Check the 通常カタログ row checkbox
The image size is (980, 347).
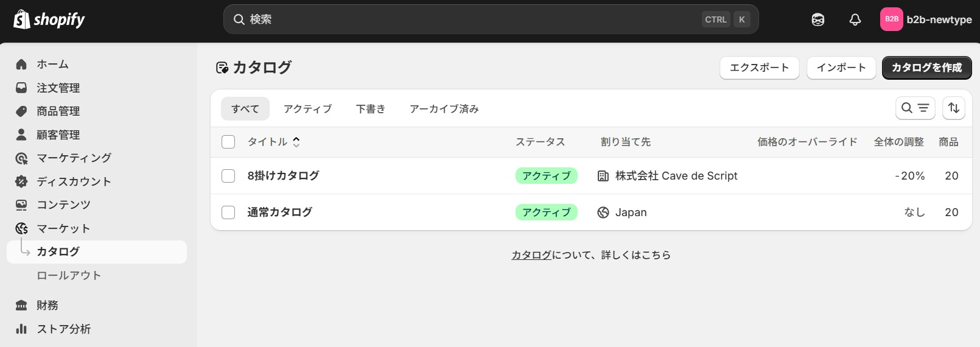click(228, 212)
